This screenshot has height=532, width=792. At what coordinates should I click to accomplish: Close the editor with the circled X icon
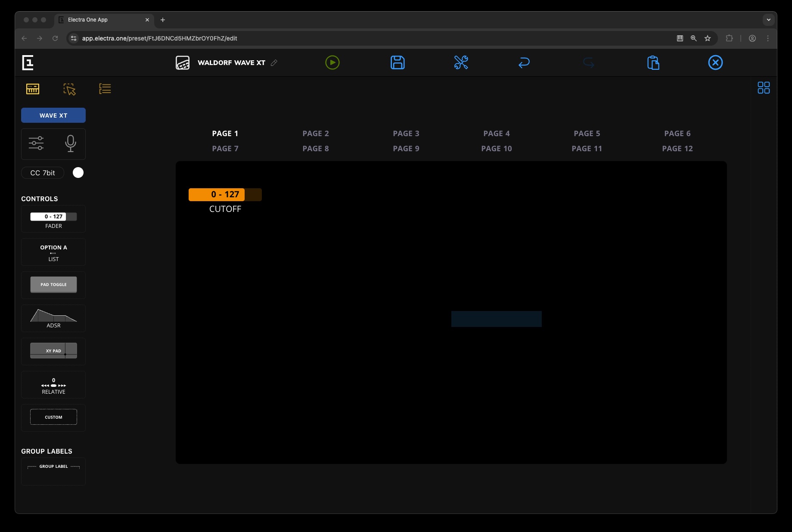(715, 62)
